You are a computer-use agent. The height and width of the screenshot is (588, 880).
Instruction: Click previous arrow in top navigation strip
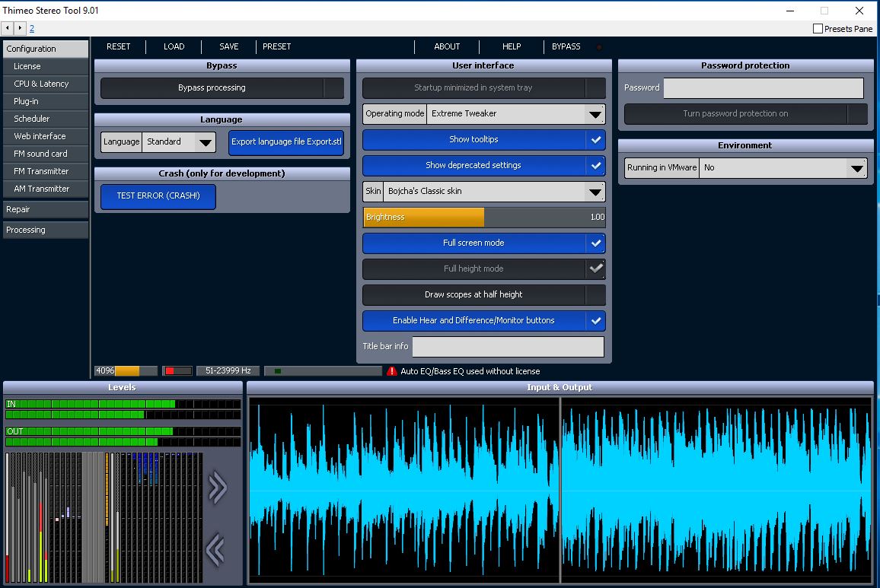pyautogui.click(x=8, y=27)
